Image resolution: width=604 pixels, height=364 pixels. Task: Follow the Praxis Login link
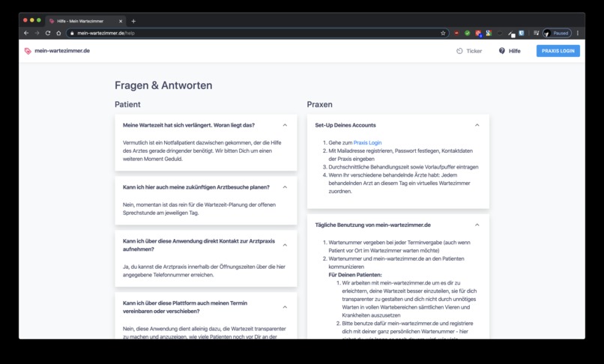pos(367,142)
